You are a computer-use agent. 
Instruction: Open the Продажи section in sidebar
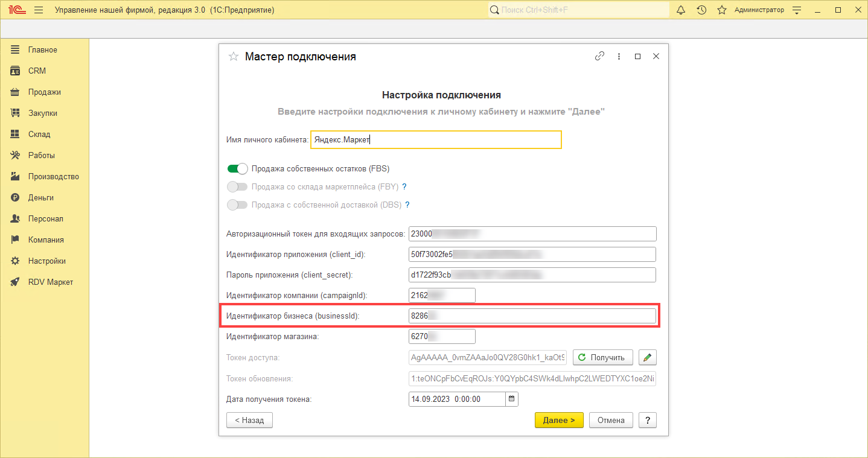pos(44,92)
